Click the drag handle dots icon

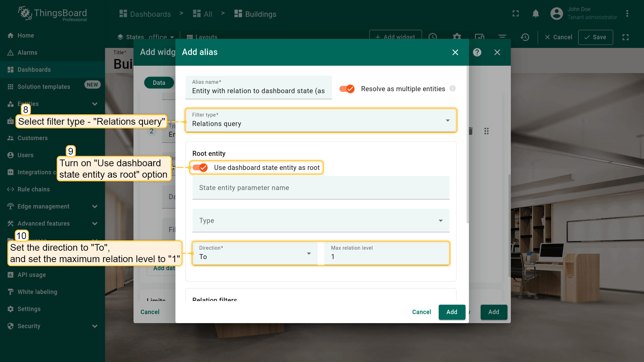pyautogui.click(x=486, y=131)
